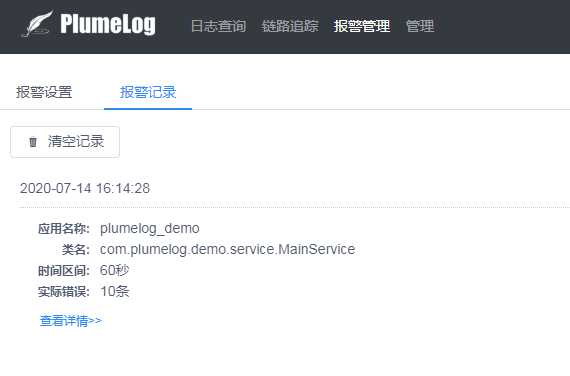Screen dimensions: 570x376
Task: Click the 实际错误 label
Action: [64, 292]
